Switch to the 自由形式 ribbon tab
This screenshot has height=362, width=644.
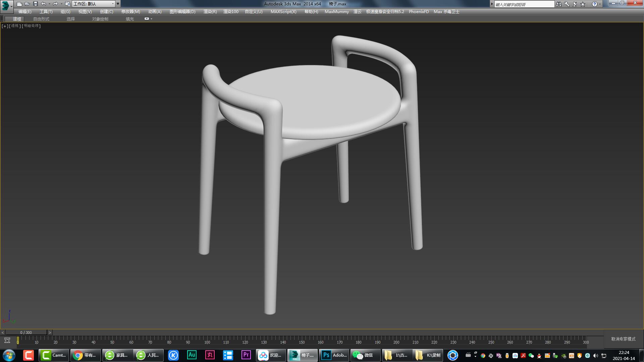[x=41, y=19]
